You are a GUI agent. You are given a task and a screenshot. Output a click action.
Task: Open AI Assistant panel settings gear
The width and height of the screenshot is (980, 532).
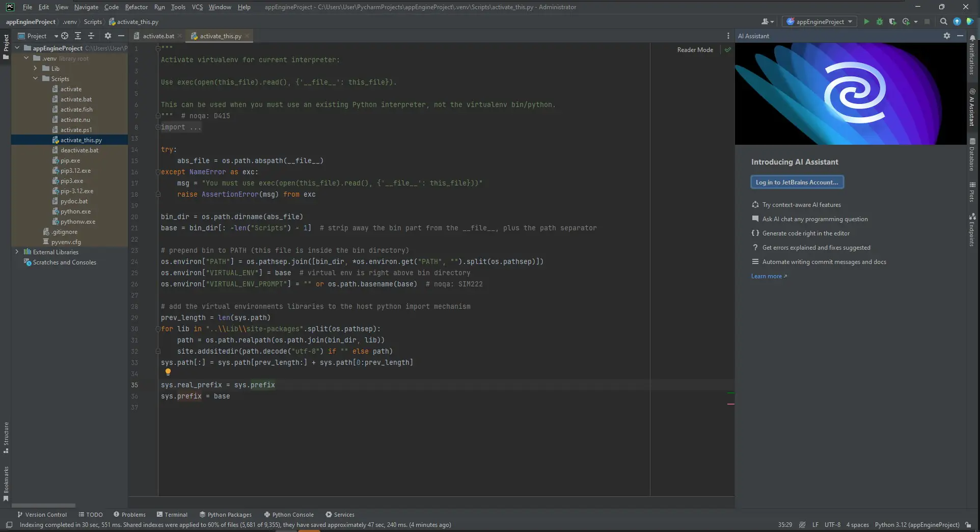946,36
